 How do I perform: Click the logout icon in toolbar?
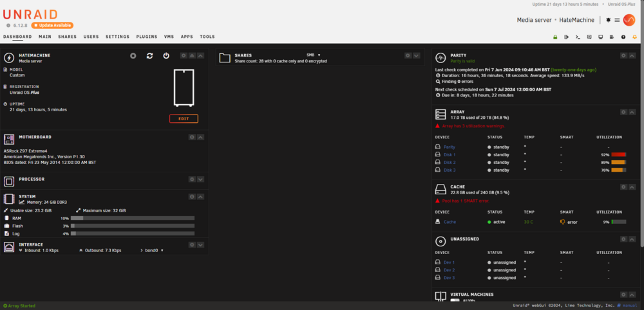pos(566,37)
